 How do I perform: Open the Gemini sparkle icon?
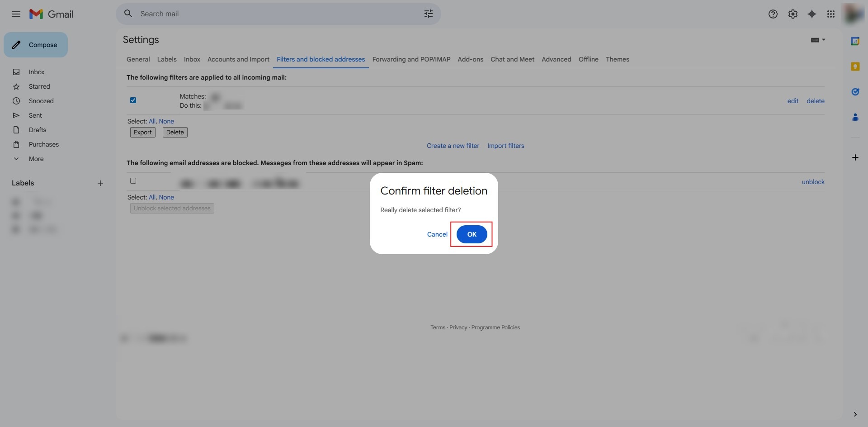[x=812, y=14]
